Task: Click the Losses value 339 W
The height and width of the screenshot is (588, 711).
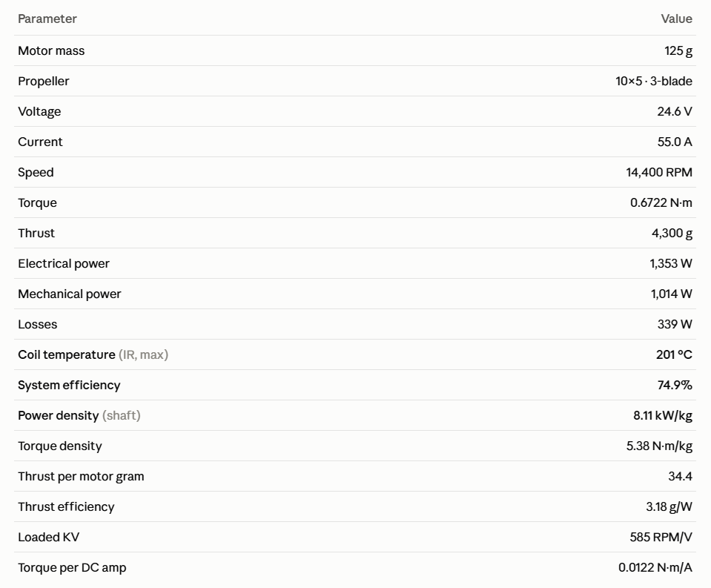Action: point(674,324)
